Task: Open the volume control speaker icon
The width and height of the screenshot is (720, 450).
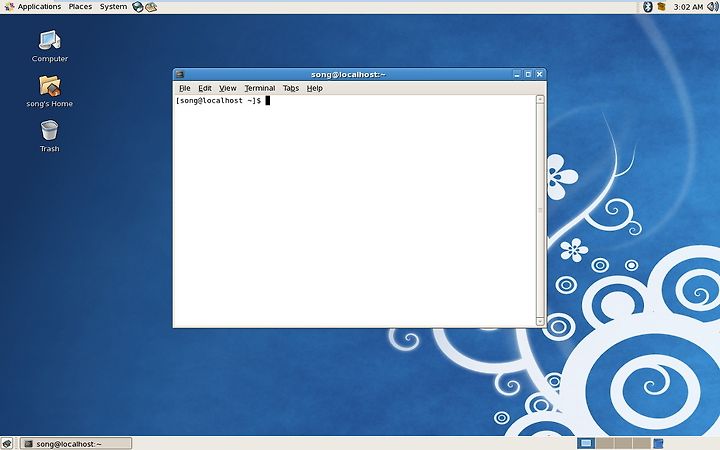Action: pos(713,6)
